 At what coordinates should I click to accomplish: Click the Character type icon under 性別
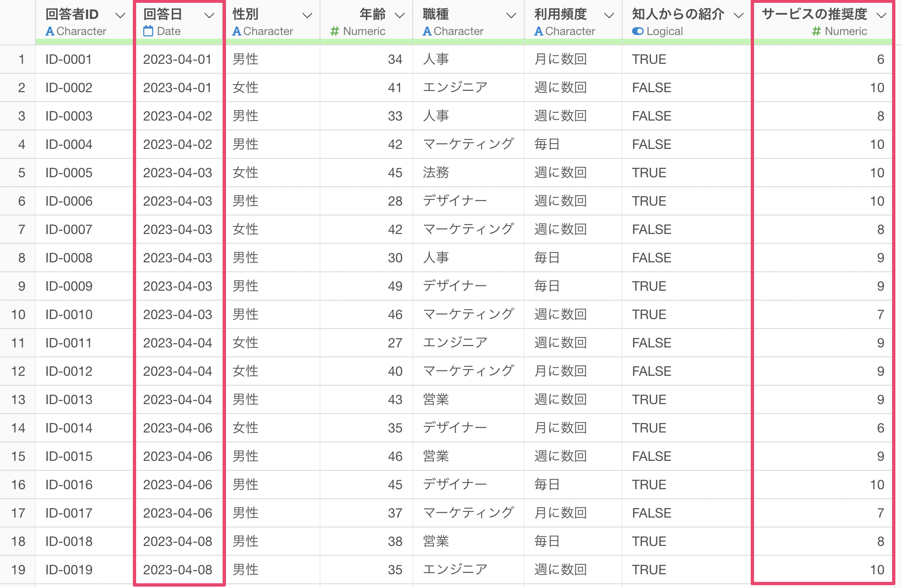click(237, 32)
